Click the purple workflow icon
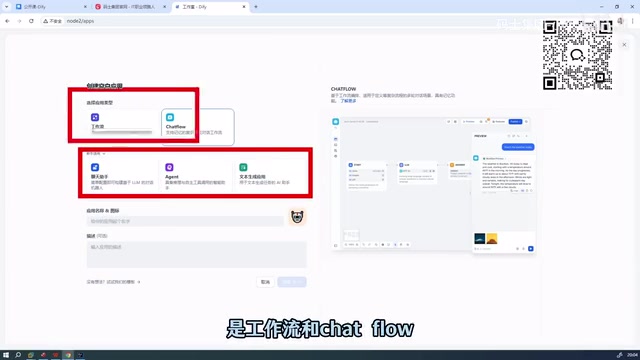Image resolution: width=640 pixels, height=360 pixels. pos(95,117)
